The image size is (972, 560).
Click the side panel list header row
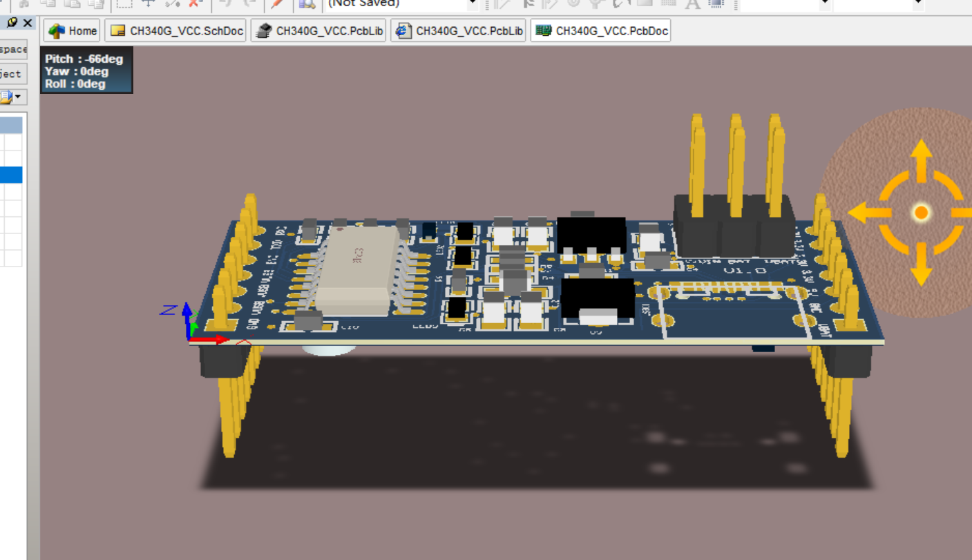(x=11, y=125)
